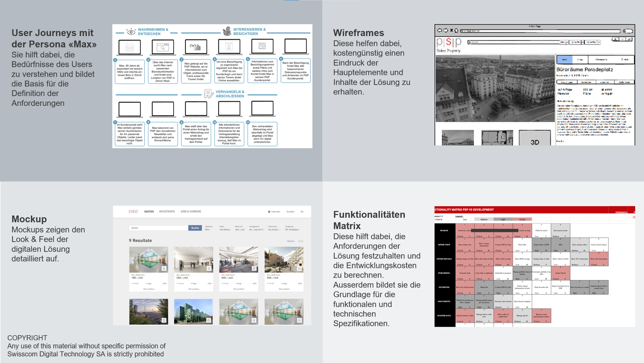Click the FAVORITES row header in the matrix
The image size is (644, 363).
tap(444, 287)
